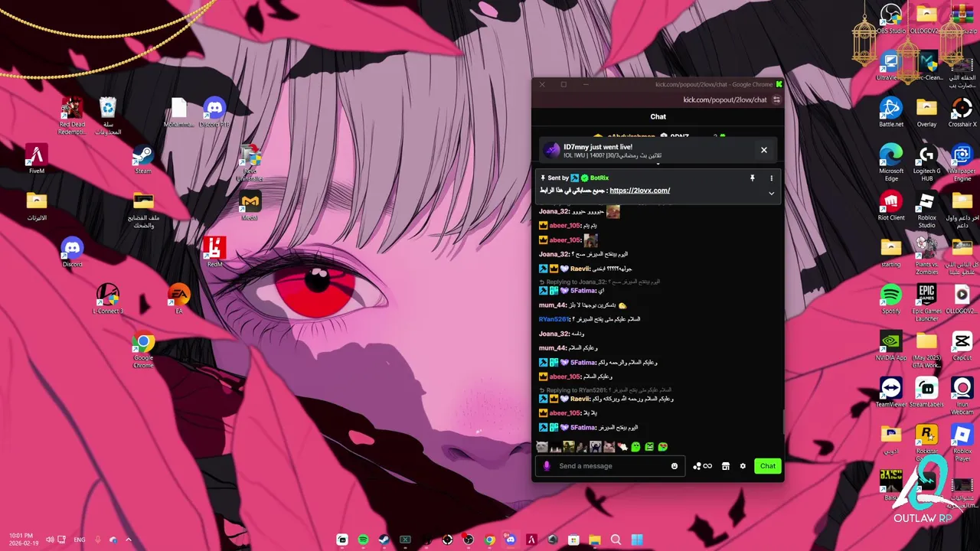Unpin the BotRix pinned message

click(x=752, y=178)
